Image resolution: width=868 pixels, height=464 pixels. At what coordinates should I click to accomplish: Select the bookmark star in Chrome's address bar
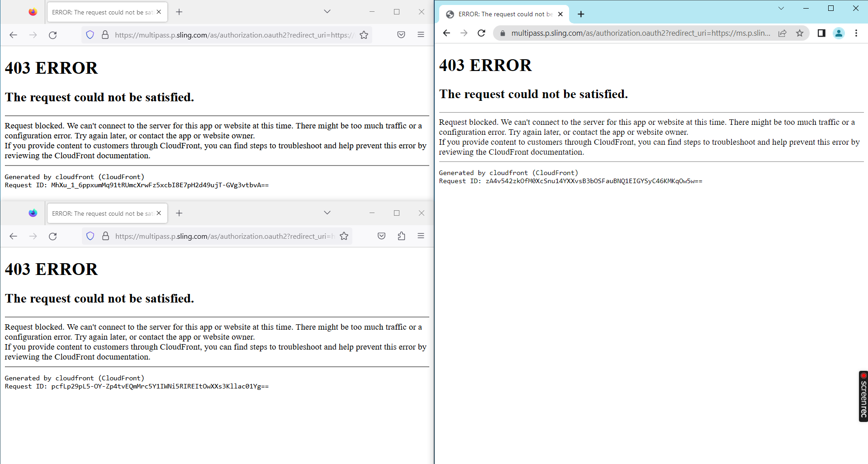point(799,33)
